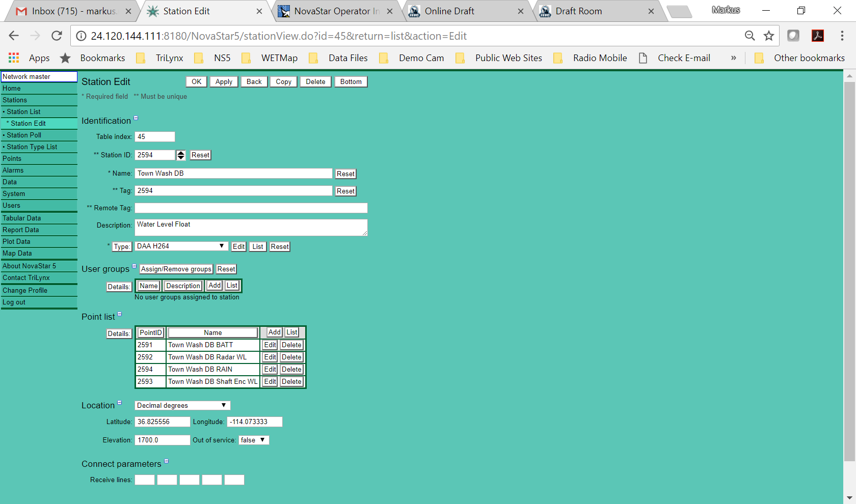Click the Apply button for Station Edit
Screen dimensions: 856x504
224,82
